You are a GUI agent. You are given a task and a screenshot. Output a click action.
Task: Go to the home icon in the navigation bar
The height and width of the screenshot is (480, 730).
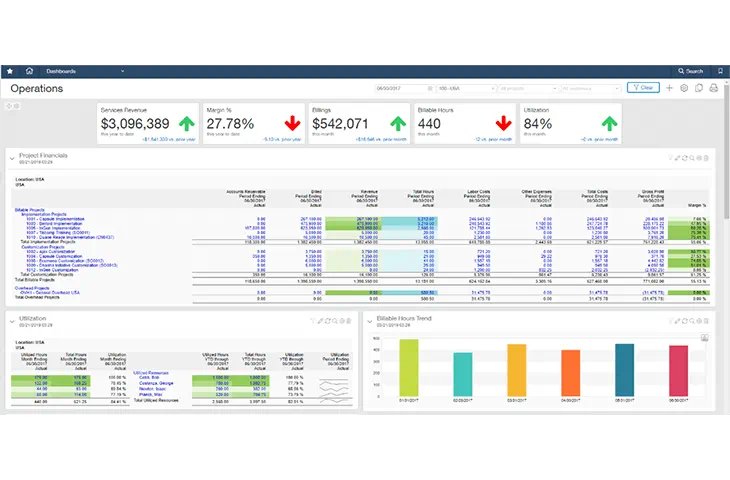29,71
